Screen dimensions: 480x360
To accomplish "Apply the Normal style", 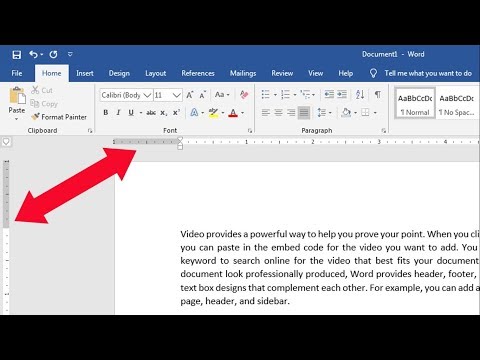I will pos(415,104).
